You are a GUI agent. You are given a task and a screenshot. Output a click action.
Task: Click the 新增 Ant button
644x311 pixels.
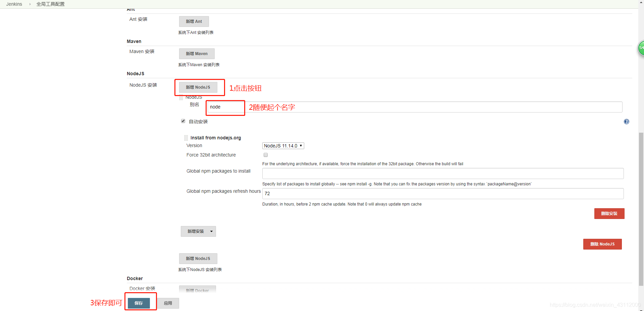click(194, 21)
